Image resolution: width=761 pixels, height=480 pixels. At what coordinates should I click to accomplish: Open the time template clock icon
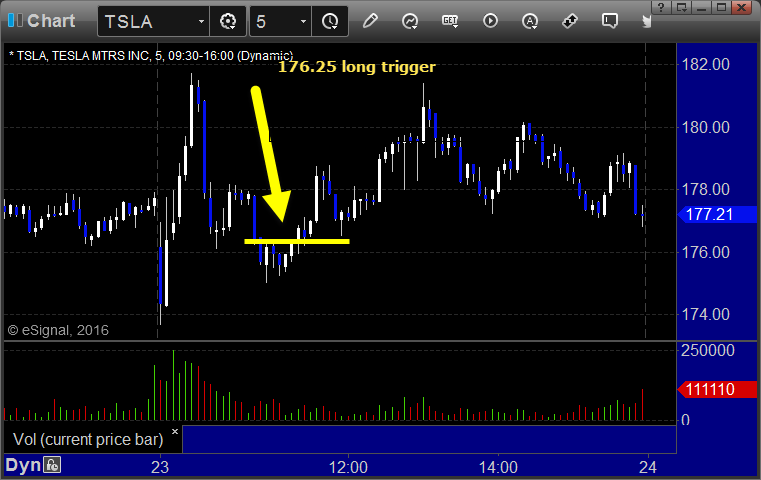[x=330, y=21]
